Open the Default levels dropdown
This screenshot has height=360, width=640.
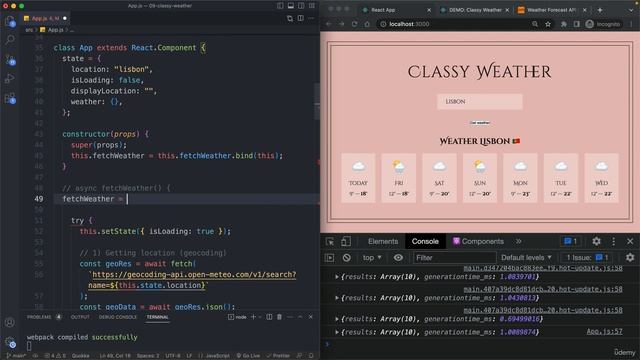(x=526, y=258)
